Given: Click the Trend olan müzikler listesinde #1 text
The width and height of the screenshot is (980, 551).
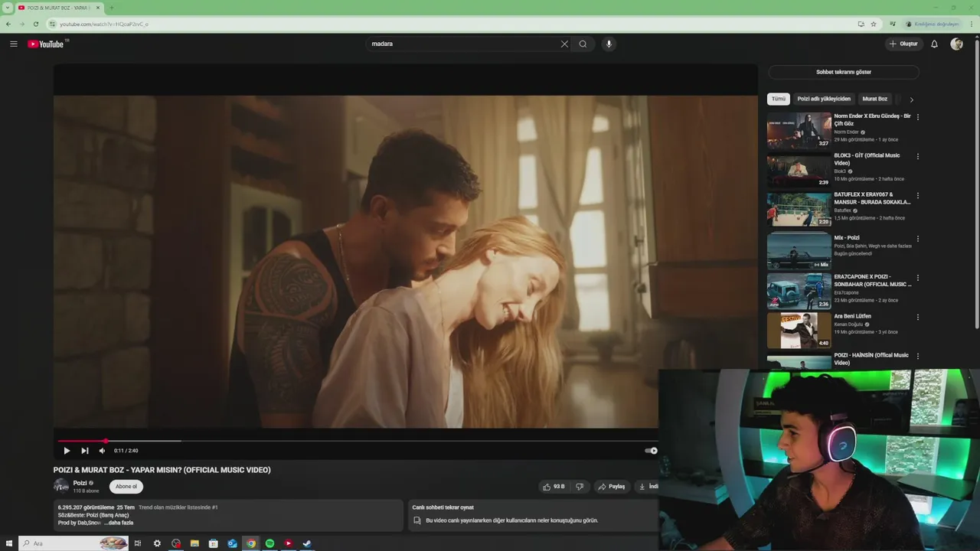Looking at the screenshot, I should tap(178, 507).
